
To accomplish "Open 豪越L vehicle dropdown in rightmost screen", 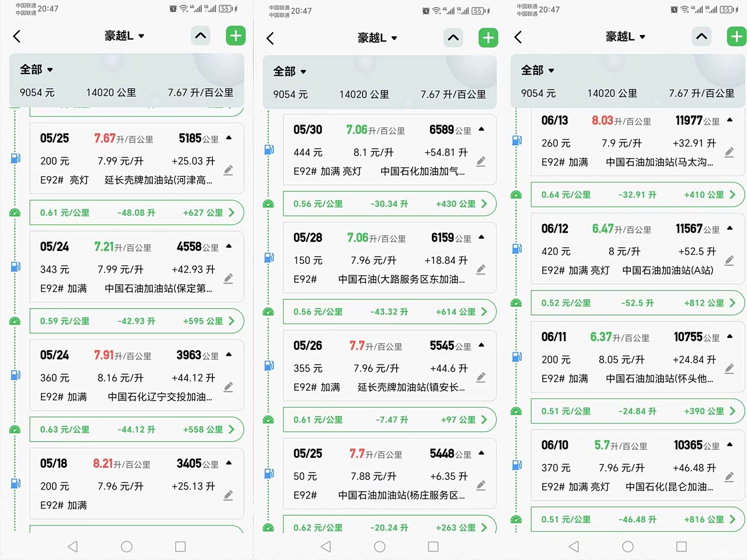I will click(x=625, y=37).
